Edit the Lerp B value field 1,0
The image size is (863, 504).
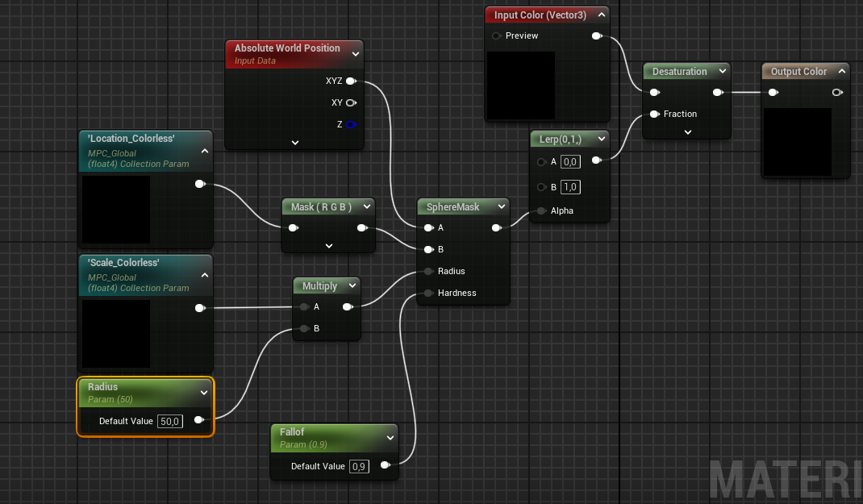pyautogui.click(x=570, y=187)
